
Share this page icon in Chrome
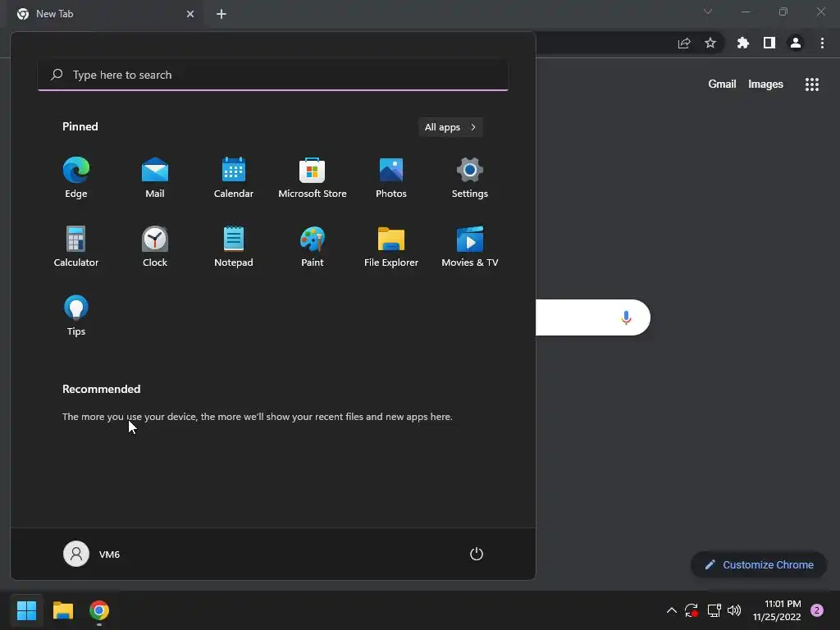tap(684, 43)
